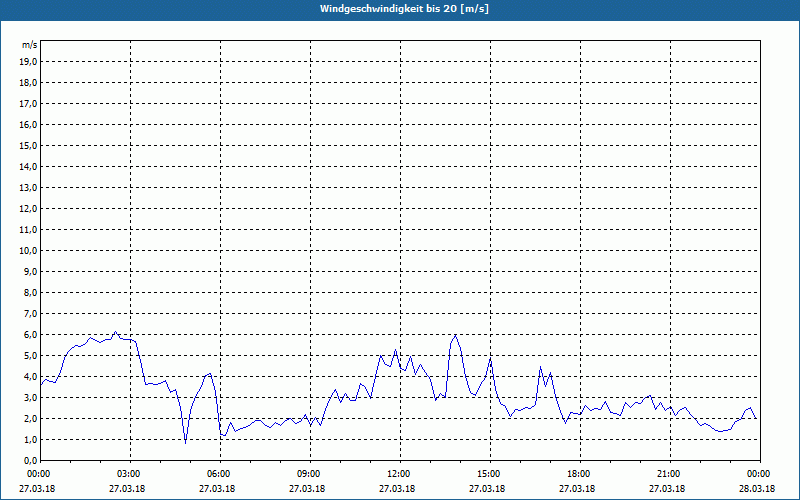The width and height of the screenshot is (800, 500).
Task: Click the 9,0 y-axis value
Action: pos(30,271)
